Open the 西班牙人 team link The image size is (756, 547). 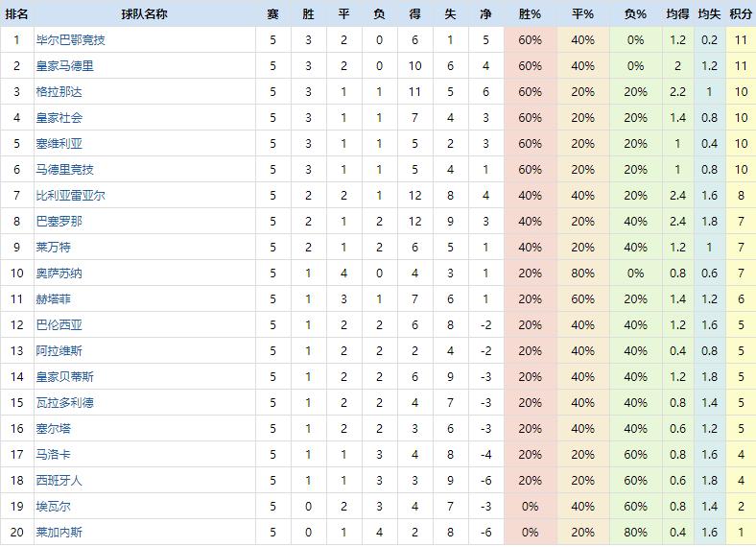click(x=59, y=481)
